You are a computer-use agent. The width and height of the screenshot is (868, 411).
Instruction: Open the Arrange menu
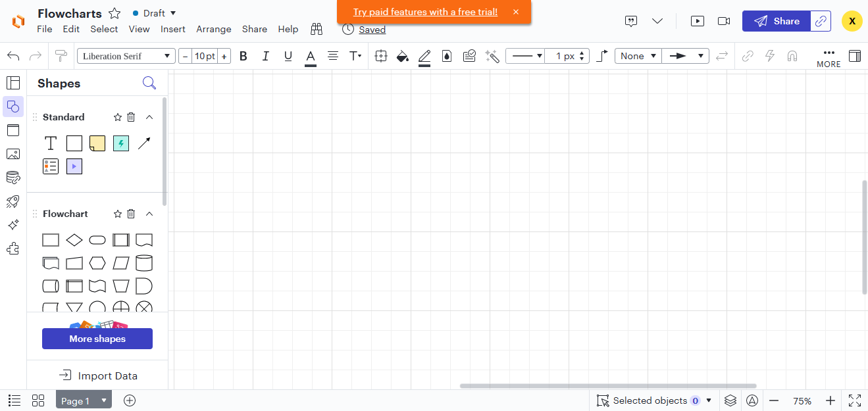[x=214, y=29]
